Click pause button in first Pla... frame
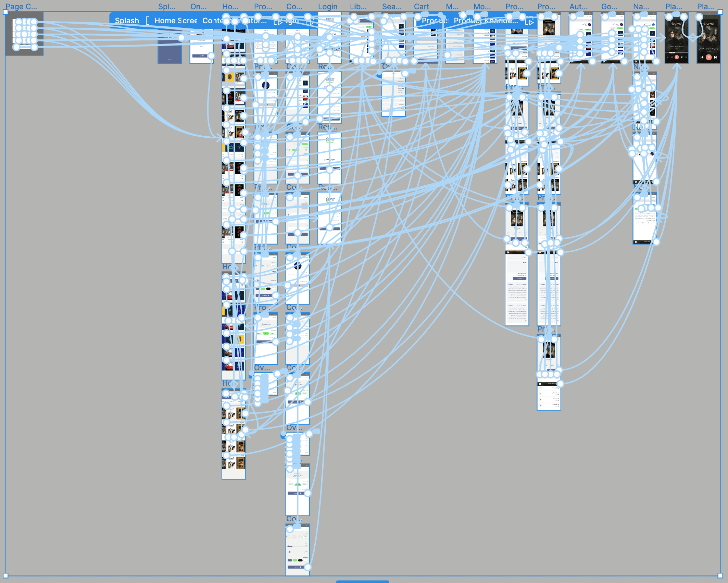728x583 pixels. click(677, 57)
